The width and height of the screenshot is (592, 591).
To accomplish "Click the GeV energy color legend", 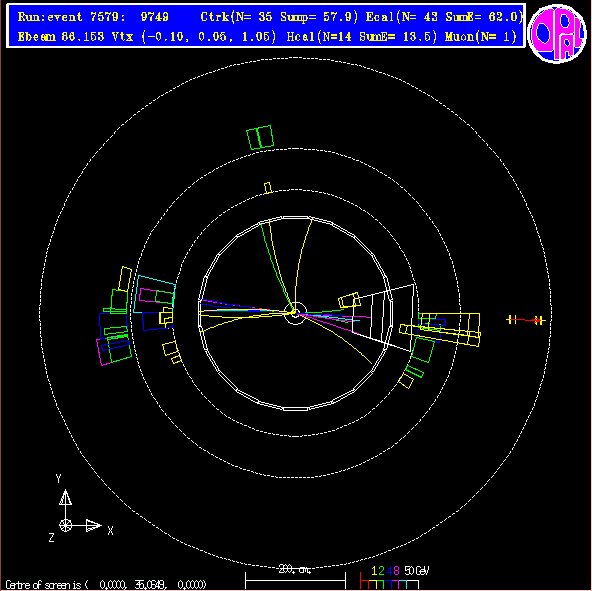I will (x=394, y=577).
